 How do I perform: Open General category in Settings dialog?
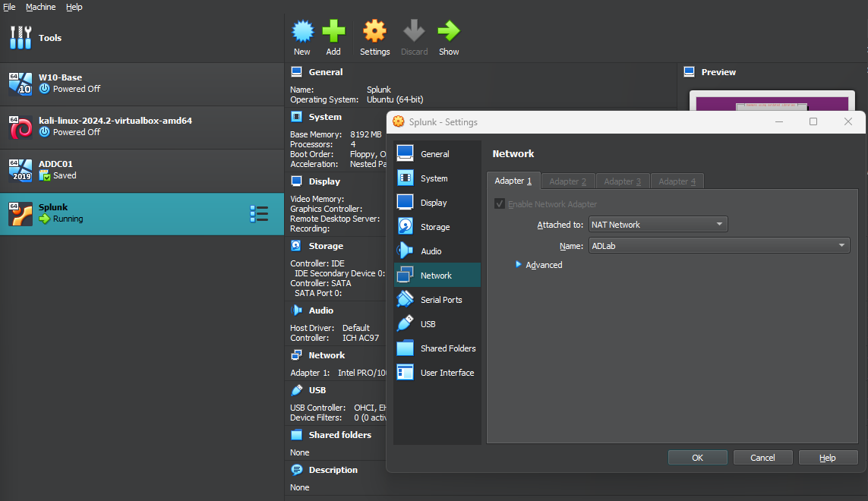437,154
